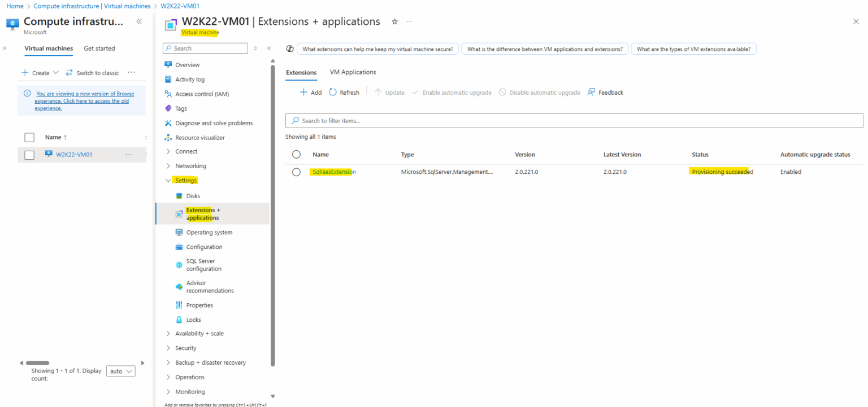Click the Refresh button

click(x=344, y=92)
